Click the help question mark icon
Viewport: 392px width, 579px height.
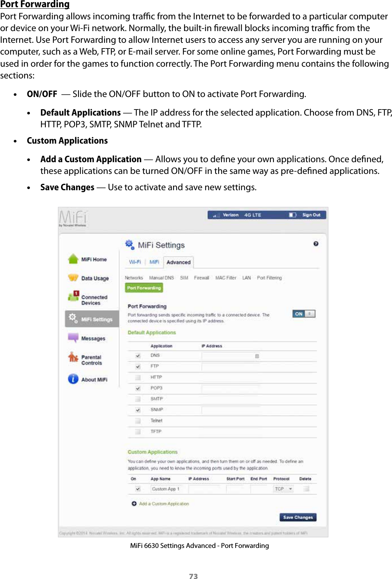[x=315, y=244]
